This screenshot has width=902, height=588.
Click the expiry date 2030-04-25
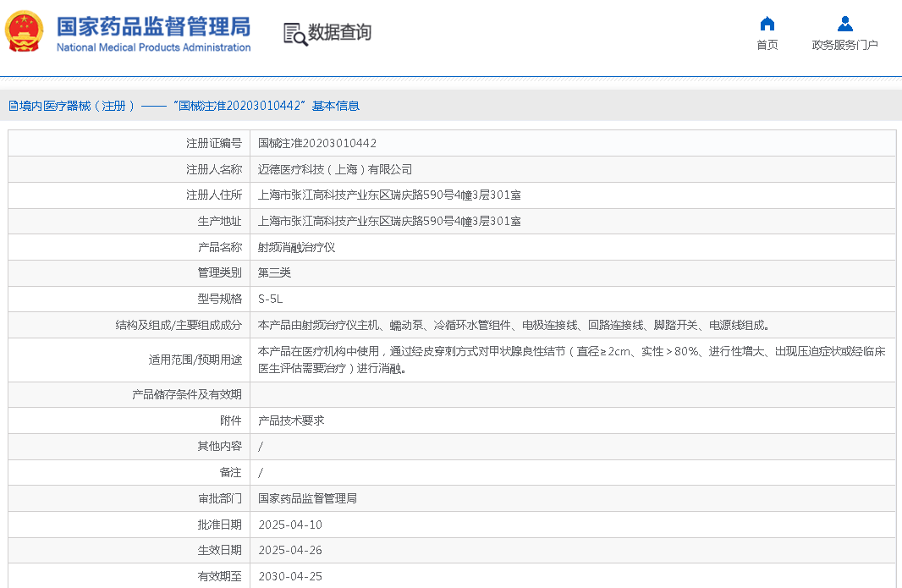pyautogui.click(x=289, y=577)
